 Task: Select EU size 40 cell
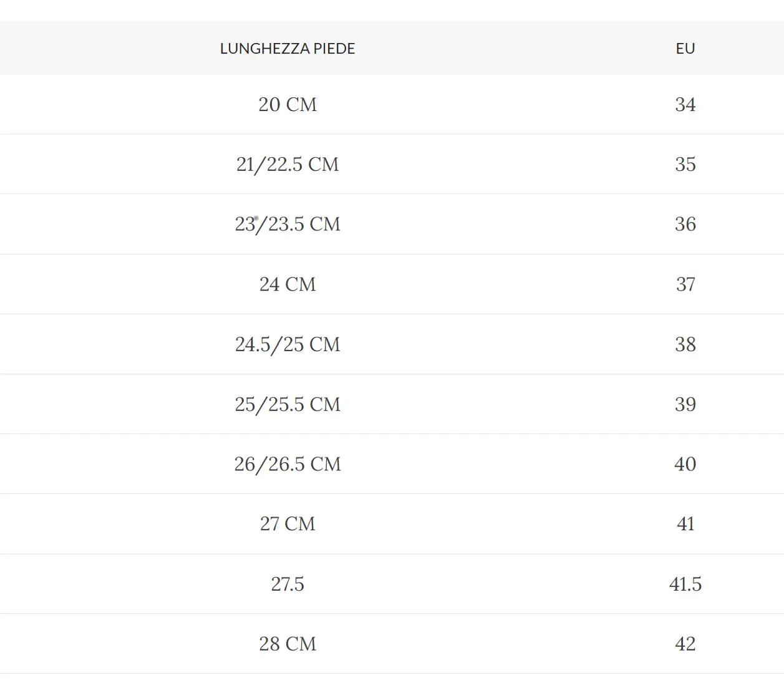(685, 464)
